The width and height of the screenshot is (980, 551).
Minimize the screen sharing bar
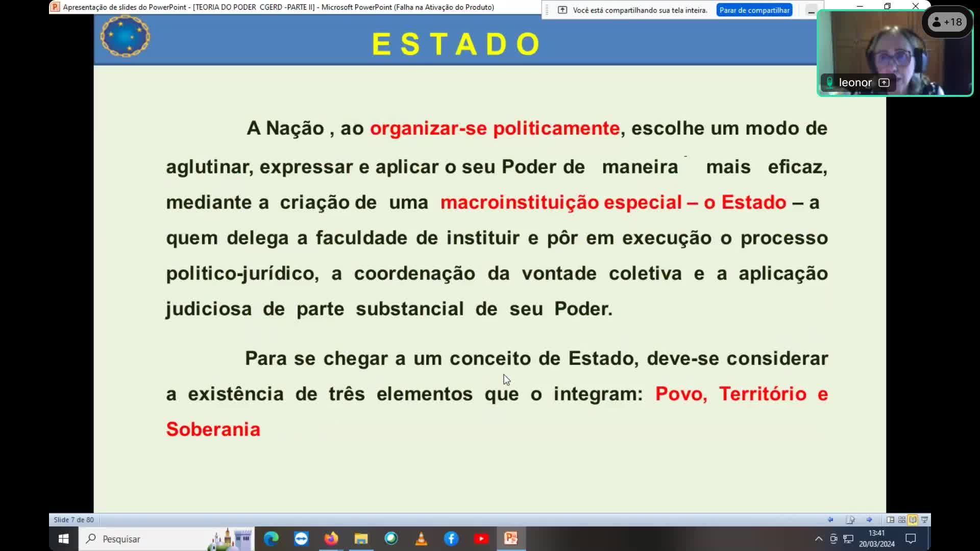pyautogui.click(x=811, y=11)
